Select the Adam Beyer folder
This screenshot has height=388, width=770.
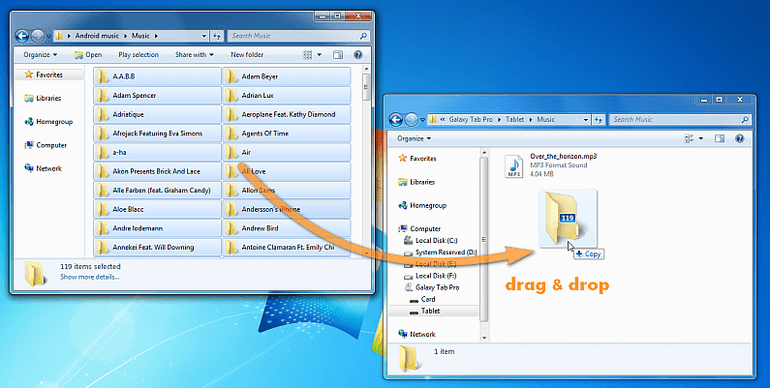pyautogui.click(x=287, y=77)
